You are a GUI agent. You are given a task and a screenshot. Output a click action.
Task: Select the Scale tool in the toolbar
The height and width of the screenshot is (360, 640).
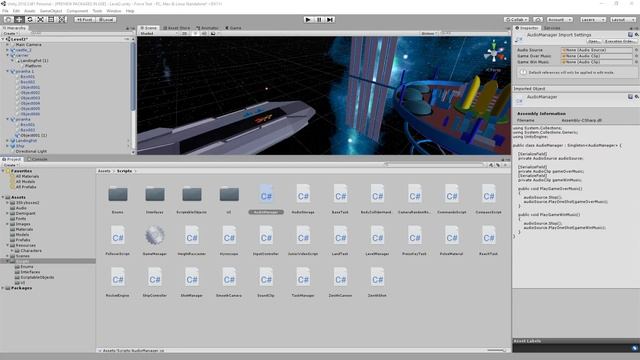40,20
